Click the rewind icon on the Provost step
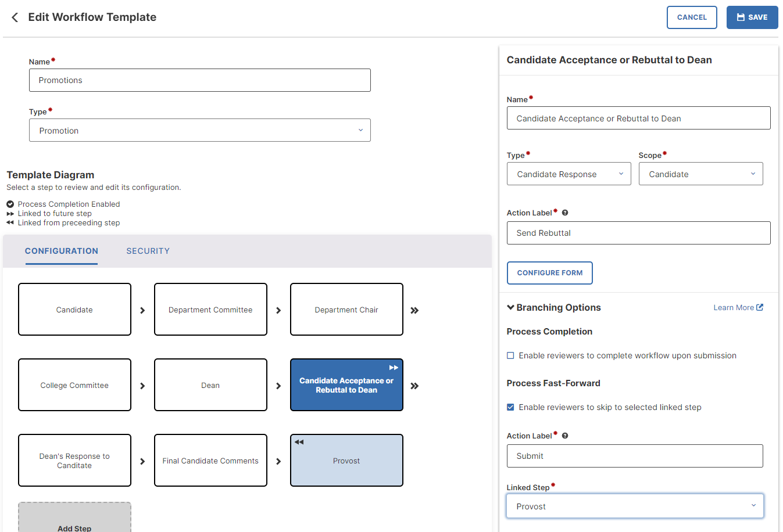Viewport: 783px width, 532px height. 299,442
